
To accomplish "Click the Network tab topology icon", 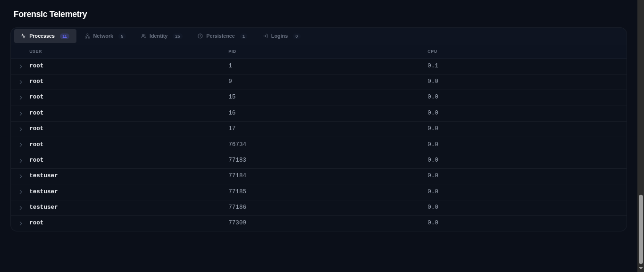I will 87,36.
